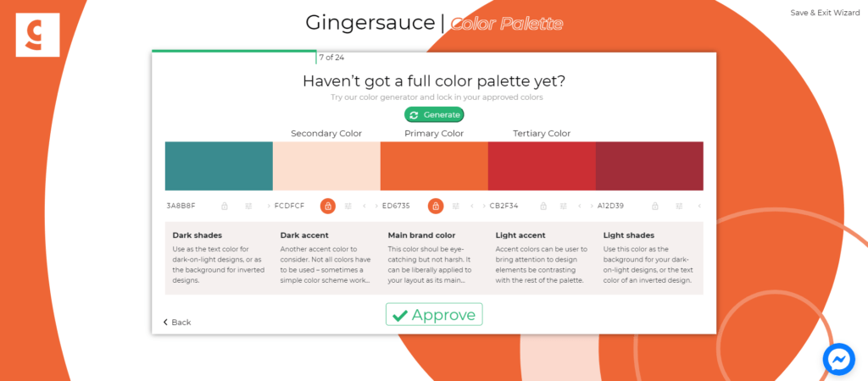Viewport: 868px width, 381px height.
Task: Open adjust sliders for ED6735
Action: coord(455,207)
